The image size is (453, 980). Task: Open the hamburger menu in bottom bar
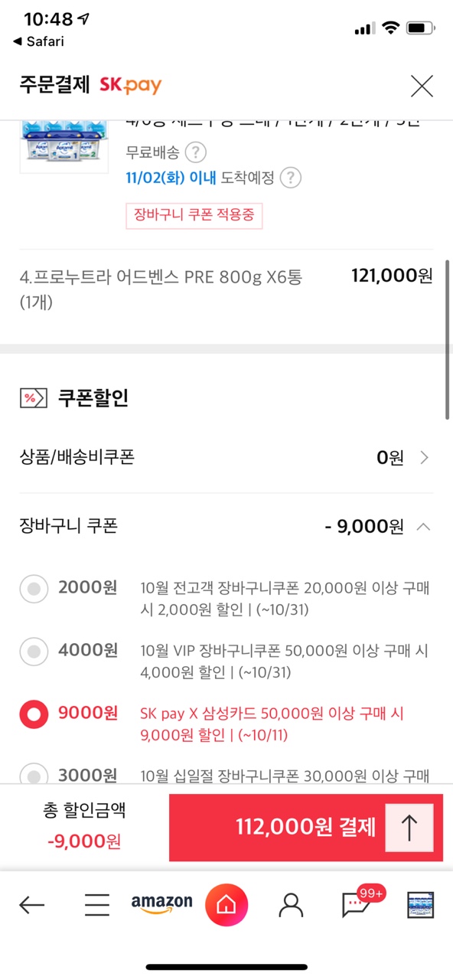pos(97,905)
